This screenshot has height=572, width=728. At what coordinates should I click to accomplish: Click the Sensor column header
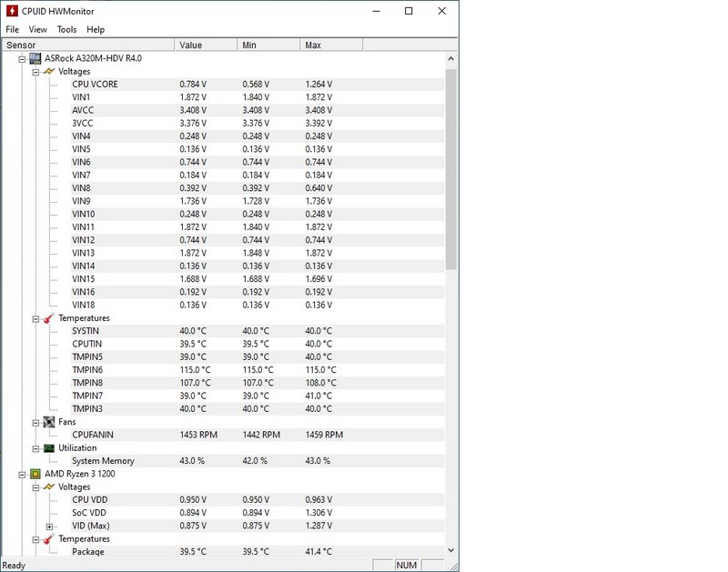coord(88,45)
